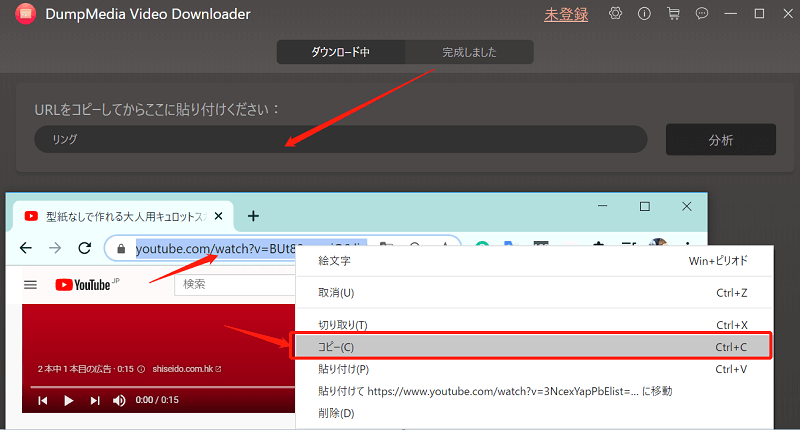Minimize the DumpMedia window
Screen dimensions: 800x430
pos(731,14)
